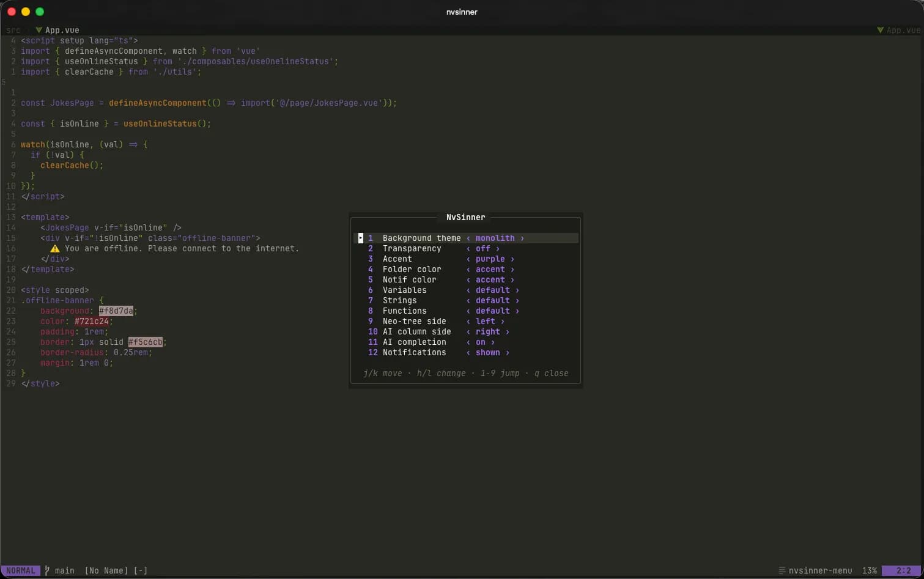The width and height of the screenshot is (924, 579).
Task: Click the useOnlineStatus() call
Action: (x=165, y=124)
